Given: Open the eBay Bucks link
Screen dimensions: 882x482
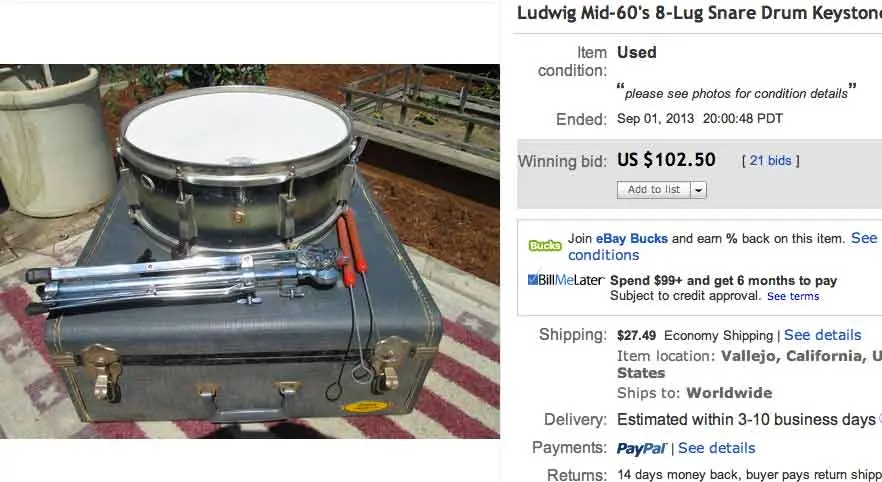Looking at the screenshot, I should (632, 238).
